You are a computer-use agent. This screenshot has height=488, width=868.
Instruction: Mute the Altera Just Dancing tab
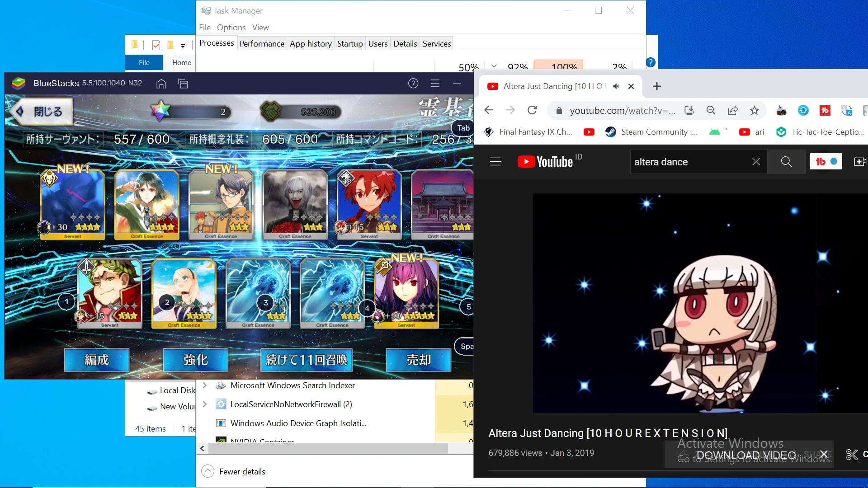click(616, 86)
